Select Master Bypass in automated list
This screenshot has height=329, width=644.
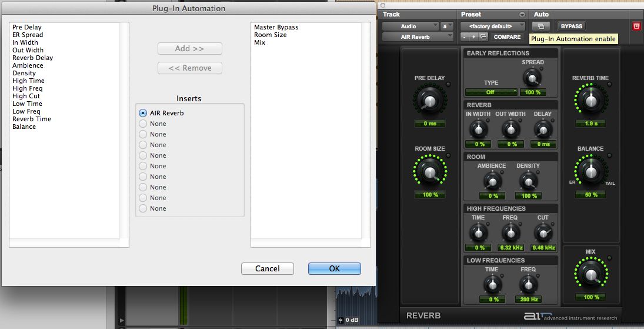[276, 27]
